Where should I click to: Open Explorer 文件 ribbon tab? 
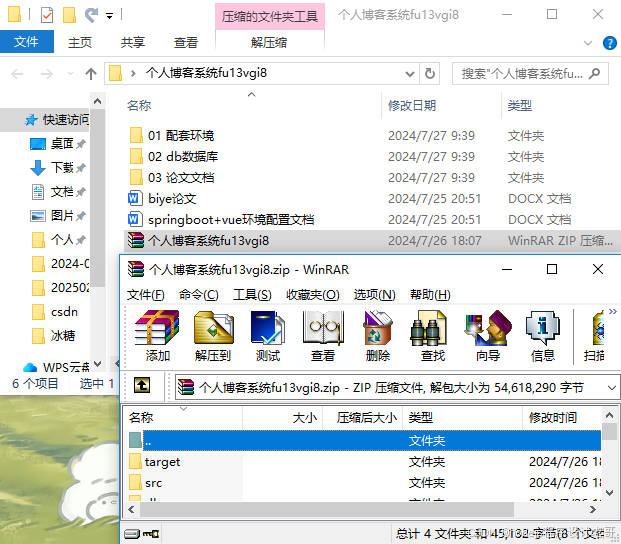pyautogui.click(x=27, y=42)
